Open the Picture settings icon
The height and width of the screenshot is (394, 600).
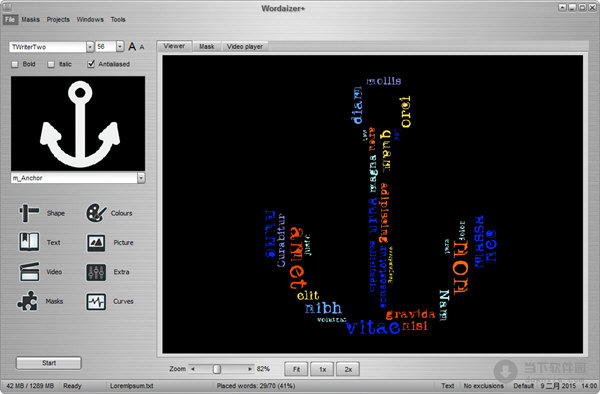(96, 243)
